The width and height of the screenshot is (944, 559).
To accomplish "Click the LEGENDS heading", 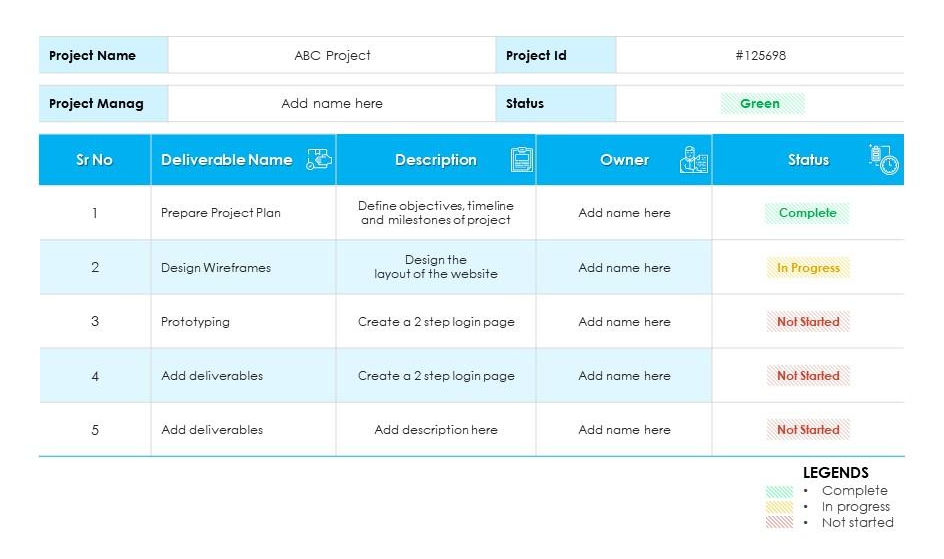I will pyautogui.click(x=835, y=473).
